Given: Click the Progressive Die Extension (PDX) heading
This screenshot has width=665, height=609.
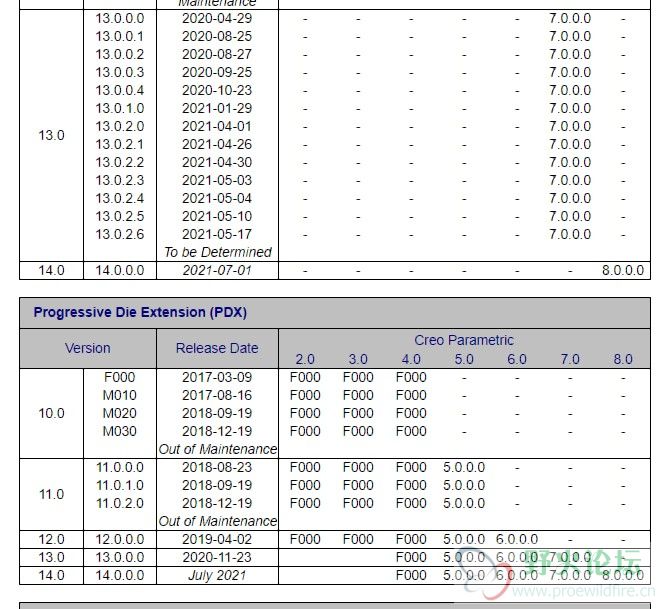Looking at the screenshot, I should 140,313.
